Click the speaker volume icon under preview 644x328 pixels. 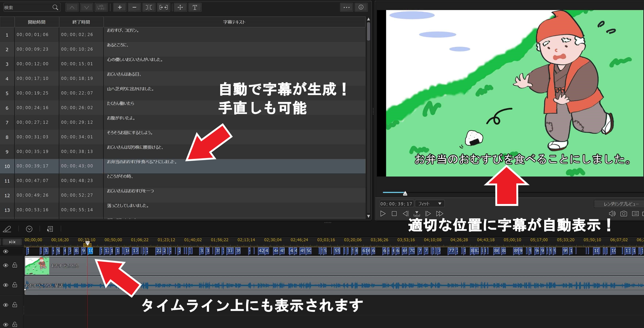(x=612, y=214)
